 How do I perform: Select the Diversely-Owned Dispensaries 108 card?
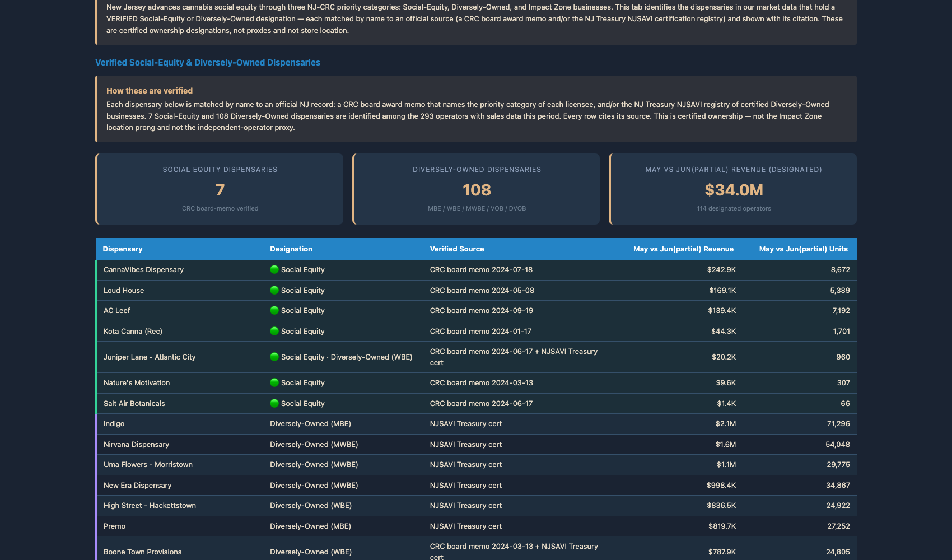click(476, 189)
